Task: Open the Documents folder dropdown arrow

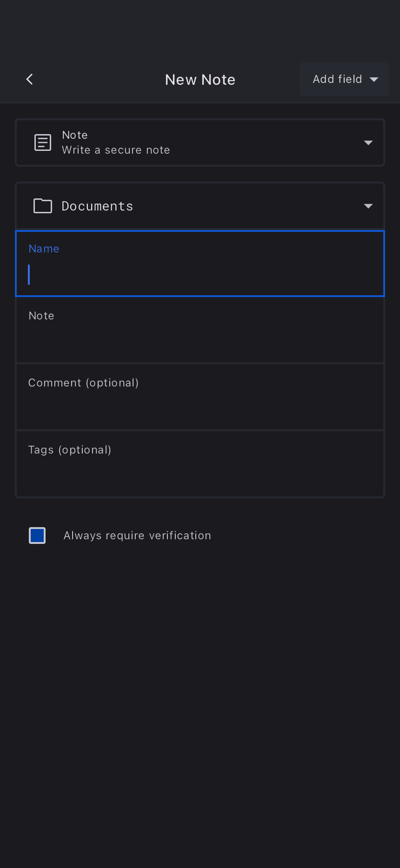Action: point(368,206)
